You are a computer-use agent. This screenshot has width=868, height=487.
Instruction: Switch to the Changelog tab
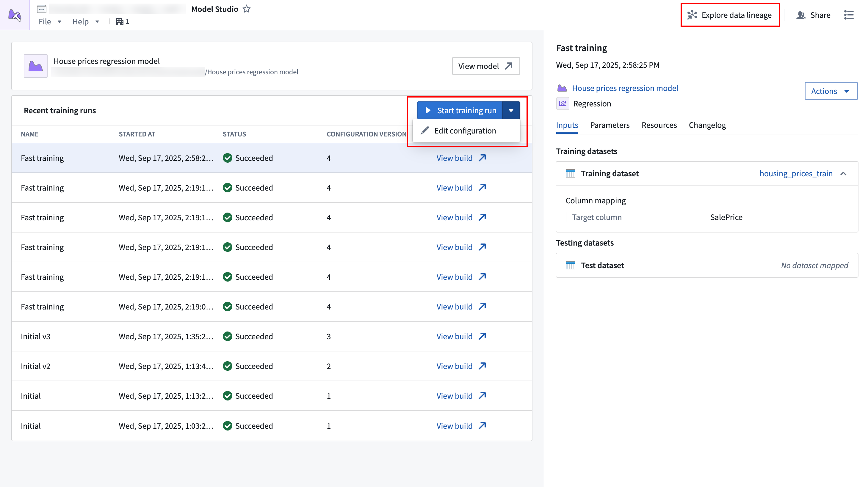(707, 125)
